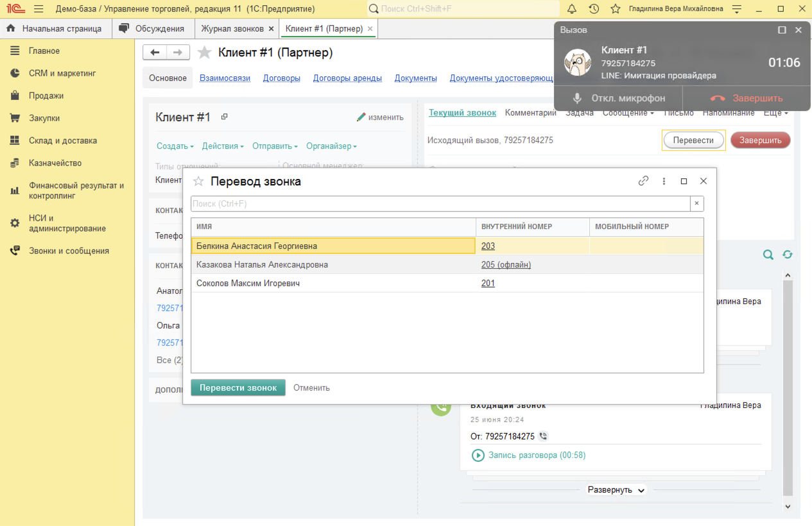Click internal number 201 link

[x=488, y=283]
